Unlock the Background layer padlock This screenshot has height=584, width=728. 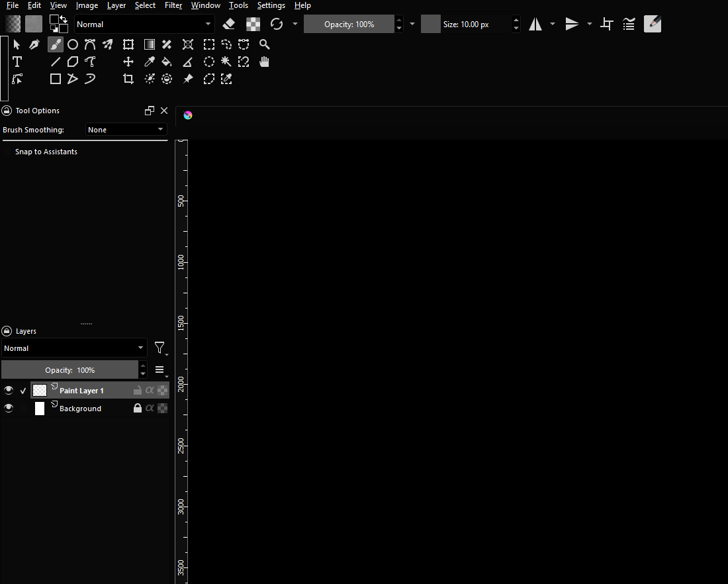[x=138, y=409]
